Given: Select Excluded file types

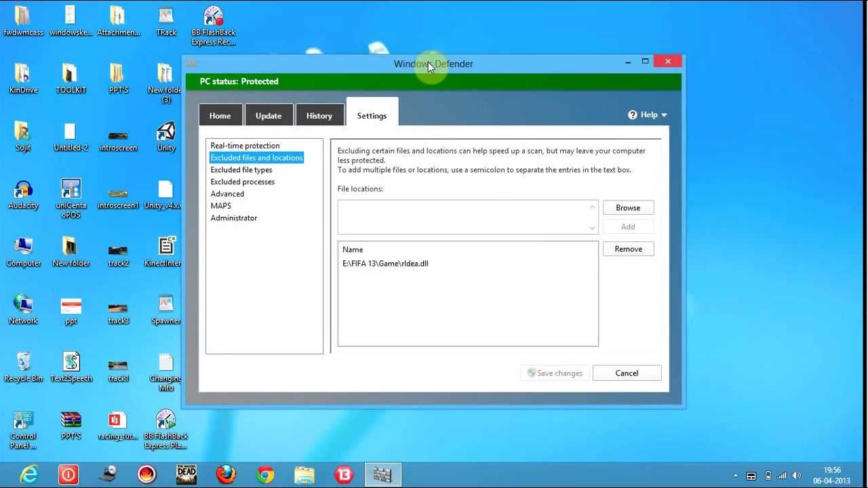Looking at the screenshot, I should click(x=241, y=170).
